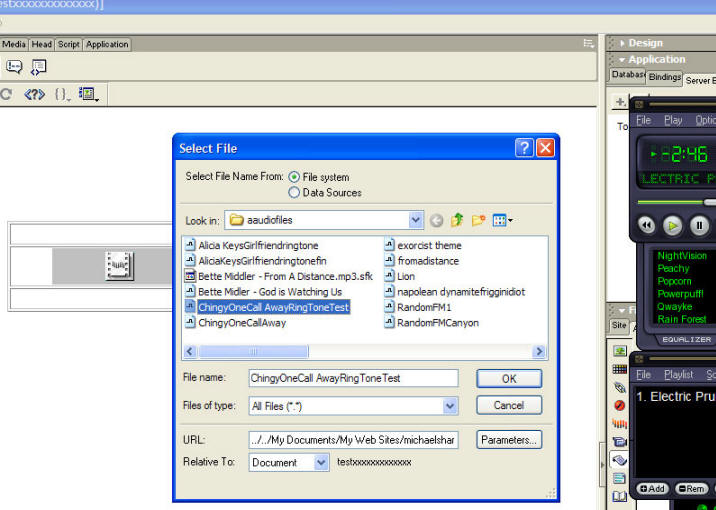
Task: Switch to the Script tab
Action: click(68, 44)
